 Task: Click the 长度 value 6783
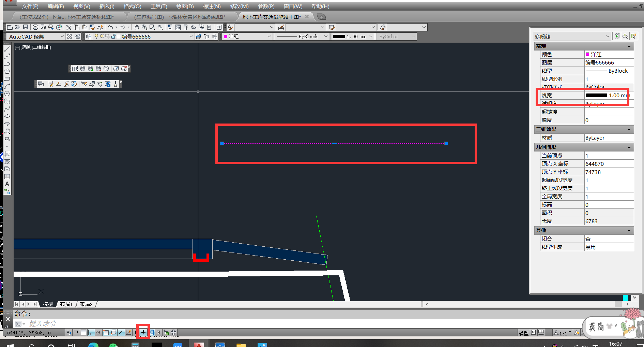click(609, 221)
